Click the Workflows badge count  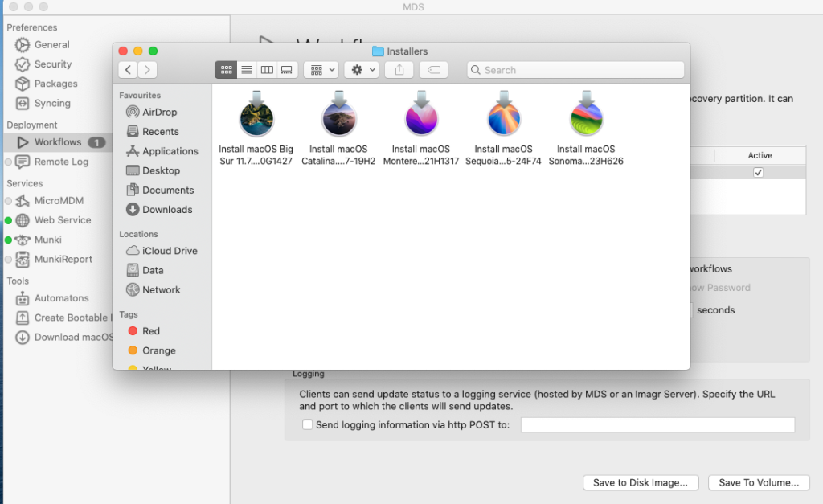(96, 142)
